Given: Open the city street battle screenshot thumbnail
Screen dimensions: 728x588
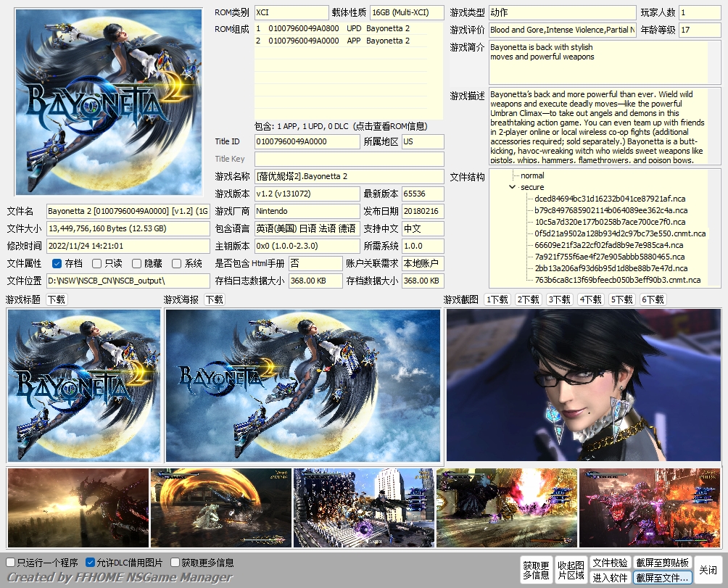Looking at the screenshot, I should coord(363,508).
